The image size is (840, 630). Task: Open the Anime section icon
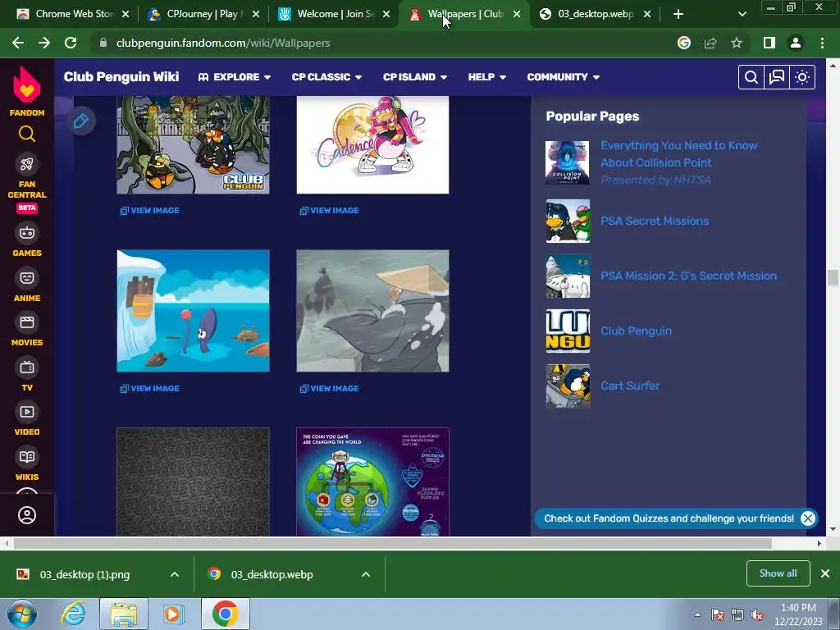27,278
